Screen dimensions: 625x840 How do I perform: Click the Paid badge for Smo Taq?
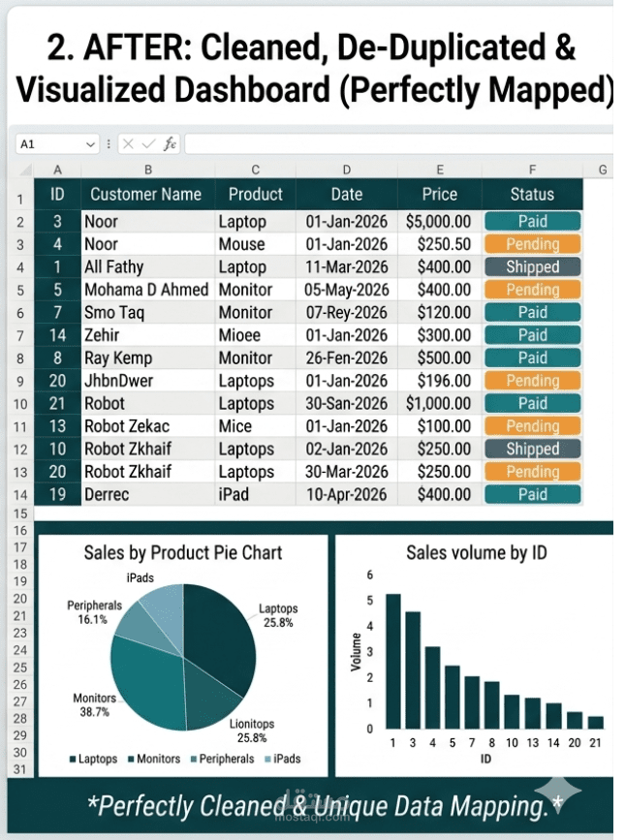pos(532,312)
